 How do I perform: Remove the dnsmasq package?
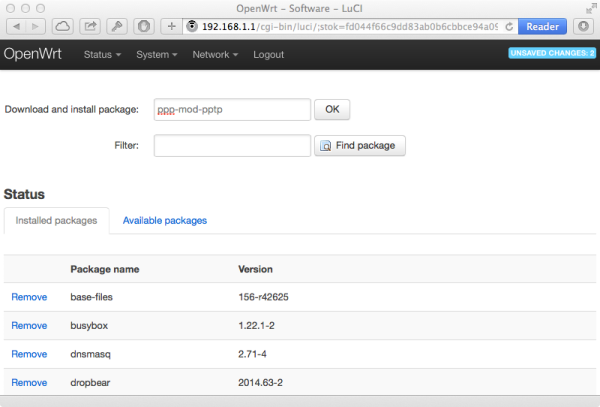click(x=29, y=354)
